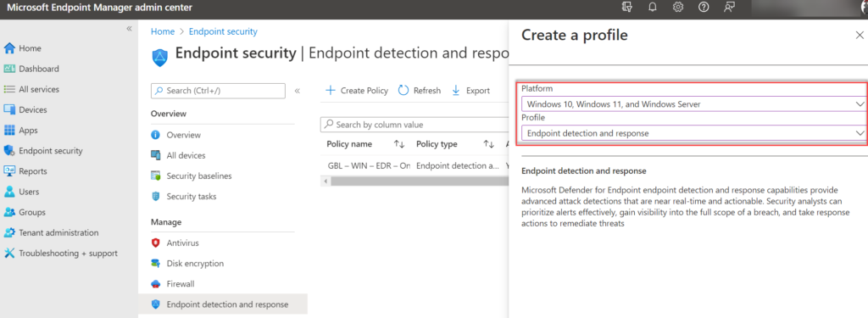The width and height of the screenshot is (868, 318).
Task: Sort by Policy name column arrows
Action: 399,144
